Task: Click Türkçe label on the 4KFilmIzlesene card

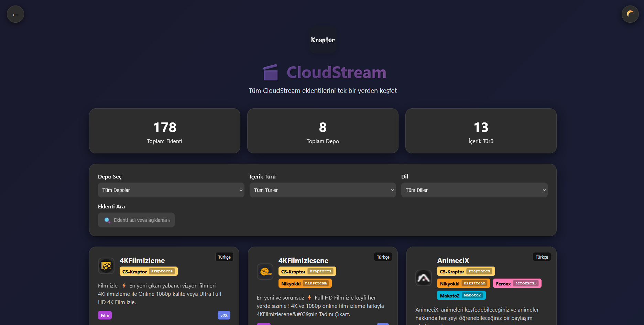Action: [383, 257]
